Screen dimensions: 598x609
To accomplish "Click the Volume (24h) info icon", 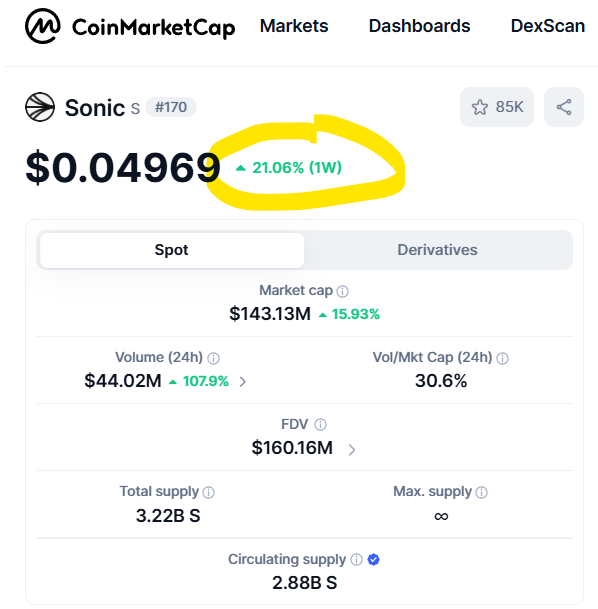I will point(214,358).
